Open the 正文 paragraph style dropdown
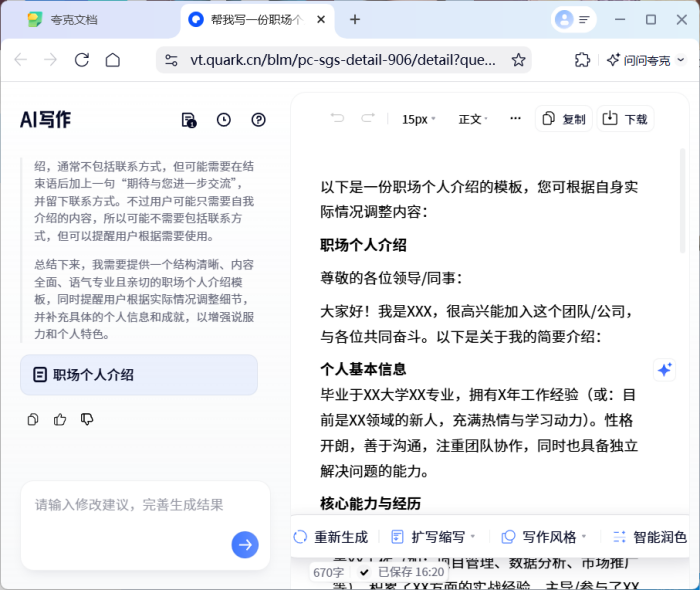Viewport: 700px width, 590px height. (x=474, y=119)
